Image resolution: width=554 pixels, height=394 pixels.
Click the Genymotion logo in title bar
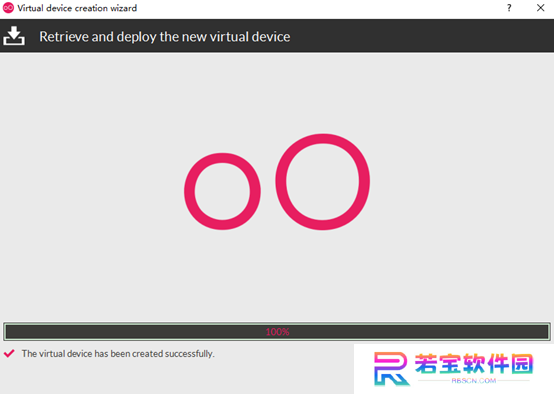[x=8, y=8]
